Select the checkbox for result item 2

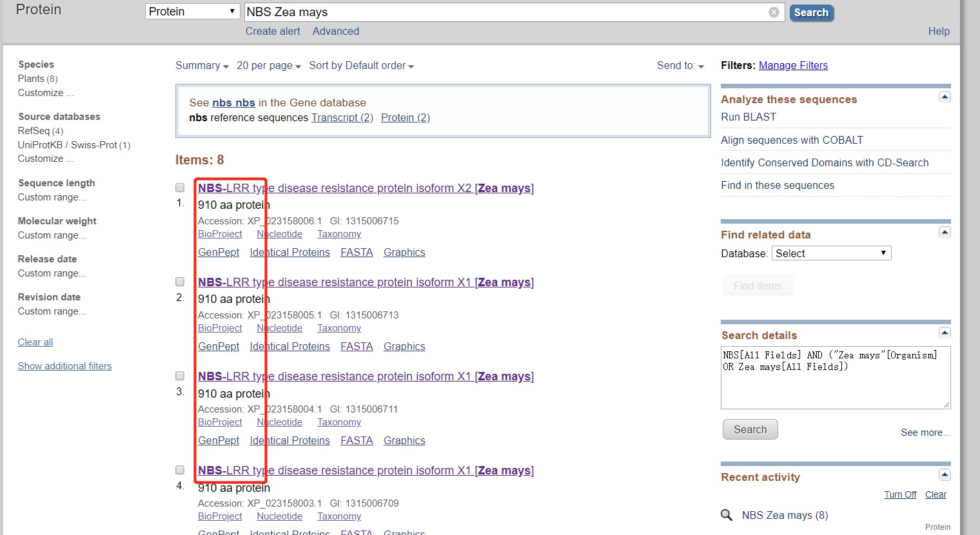(180, 282)
